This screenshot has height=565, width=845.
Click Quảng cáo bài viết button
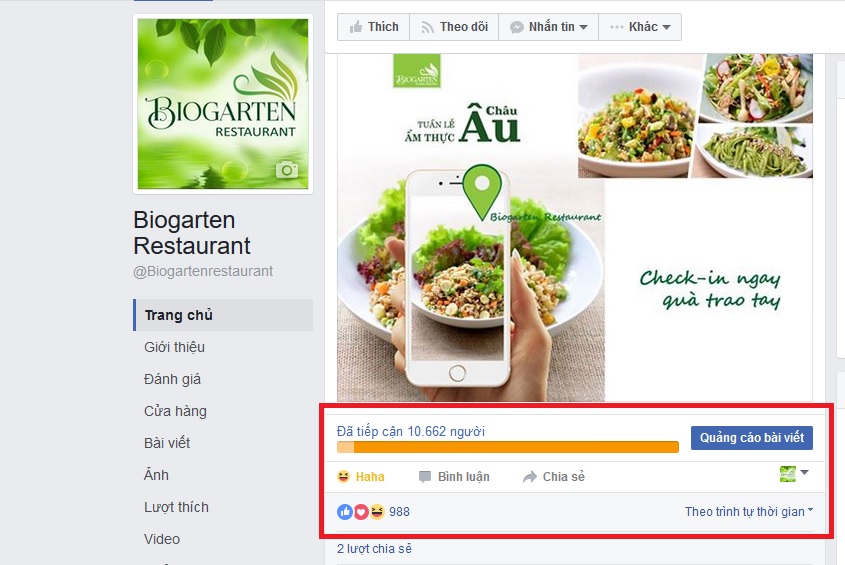pos(752,438)
